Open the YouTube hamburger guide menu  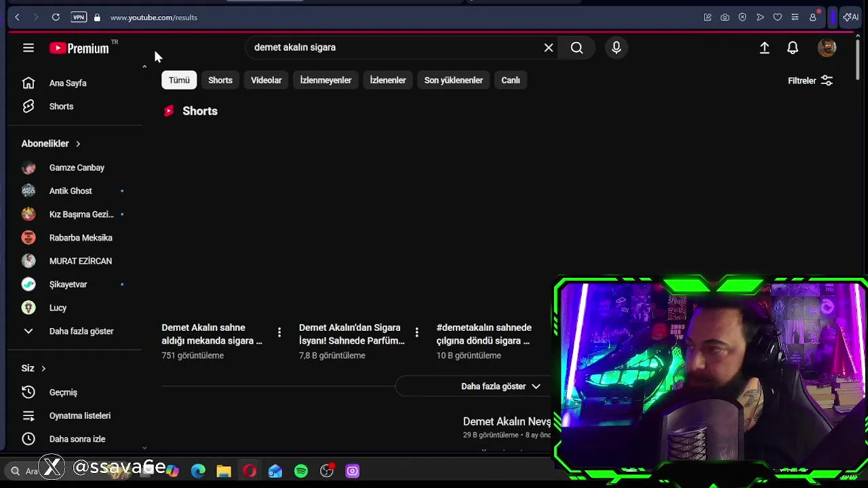(28, 47)
